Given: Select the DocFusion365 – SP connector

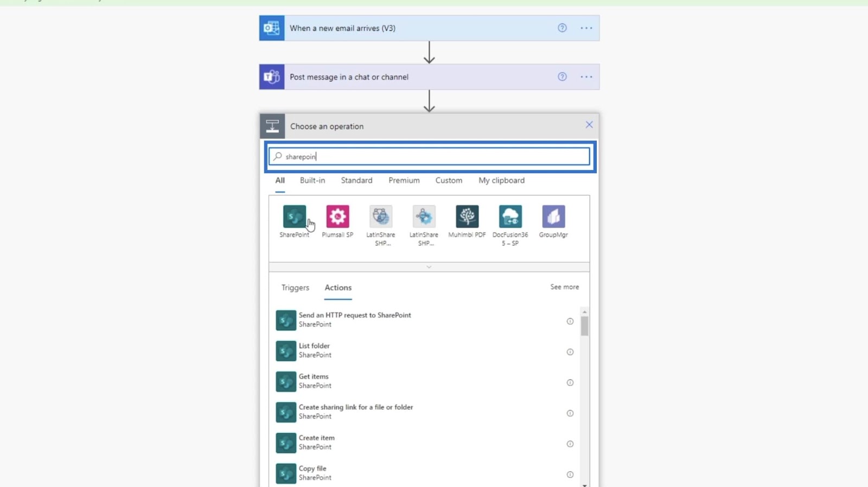Looking at the screenshot, I should pos(510,216).
